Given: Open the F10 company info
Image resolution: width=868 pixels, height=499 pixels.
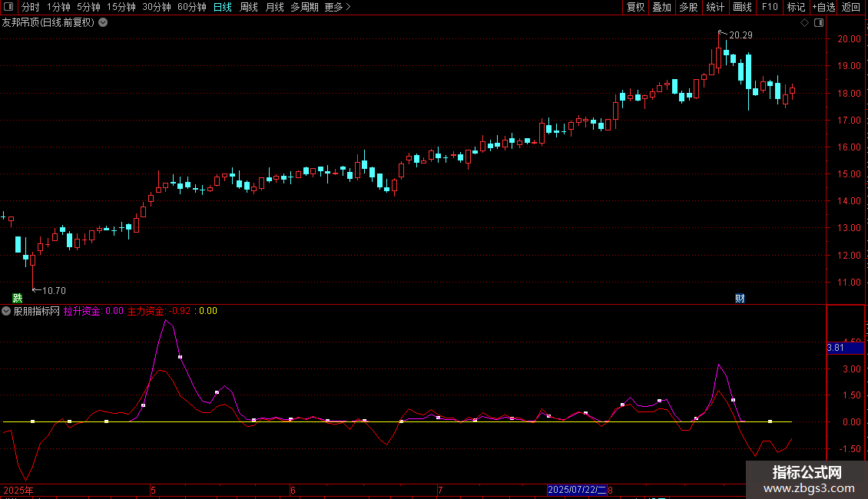Looking at the screenshot, I should pos(770,7).
